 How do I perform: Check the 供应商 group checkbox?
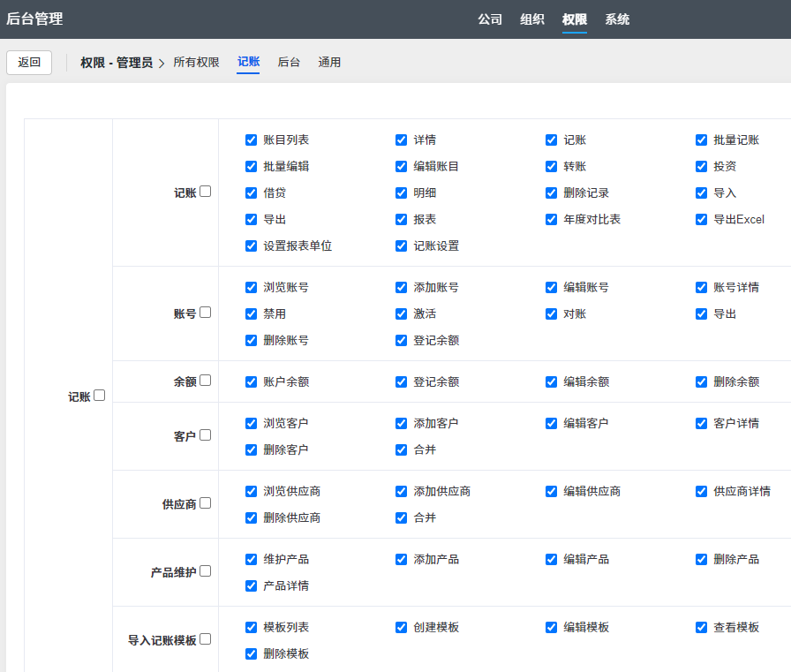(206, 503)
